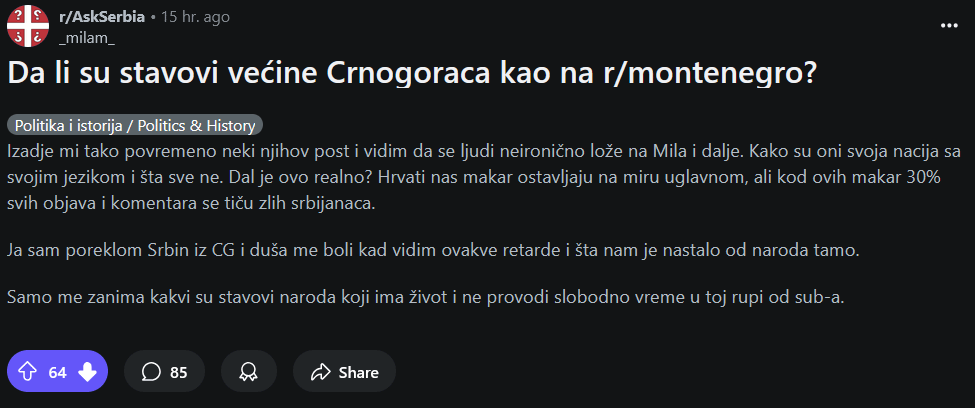The image size is (975, 408).
Task: Upvote the post with the up arrow
Action: pyautogui.click(x=27, y=372)
